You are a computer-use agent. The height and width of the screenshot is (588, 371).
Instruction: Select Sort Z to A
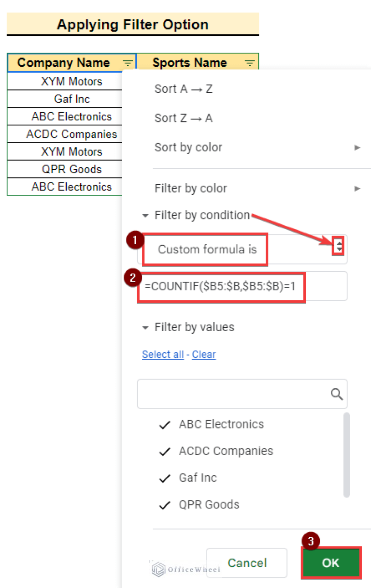[184, 118]
